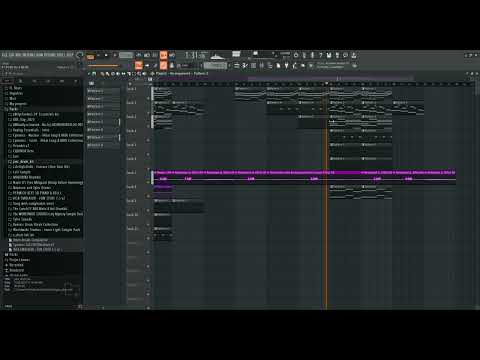This screenshot has width=480, height=360.
Task: Open the main pattern selector box
Action: pos(215,66)
